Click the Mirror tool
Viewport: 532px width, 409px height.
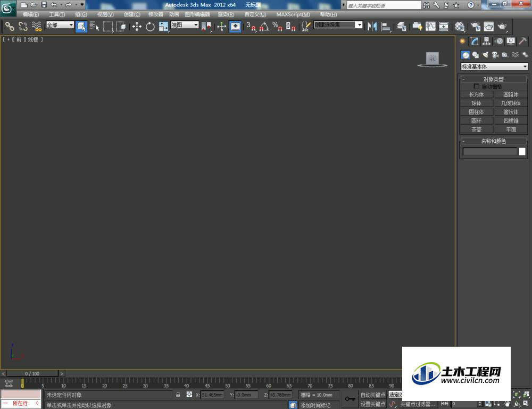[372, 26]
